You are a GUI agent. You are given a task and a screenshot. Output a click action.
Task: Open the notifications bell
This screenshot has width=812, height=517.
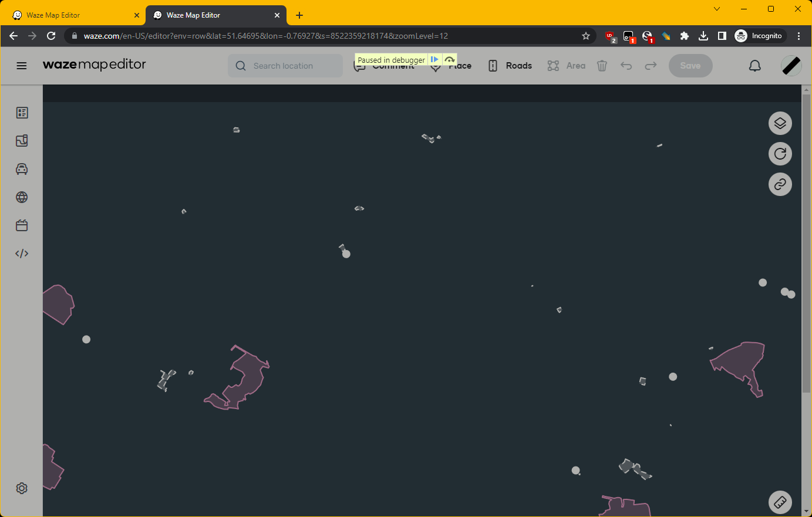click(x=755, y=66)
